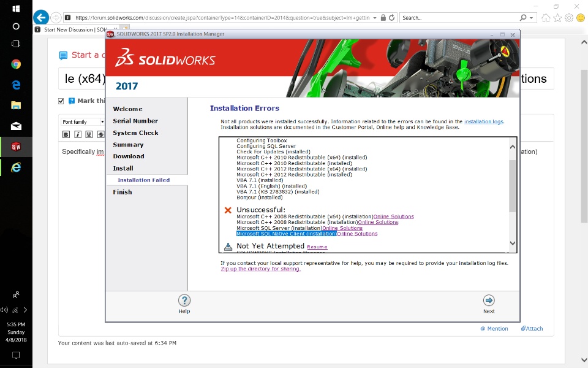Switch to Internet Explorer taskbar icon

[x=16, y=167]
